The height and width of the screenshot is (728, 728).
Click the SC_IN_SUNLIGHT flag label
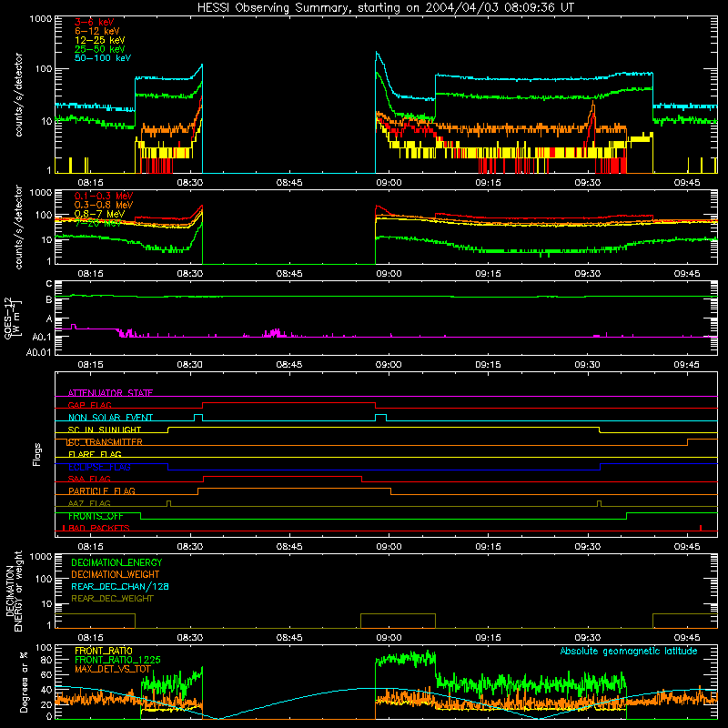105,430
